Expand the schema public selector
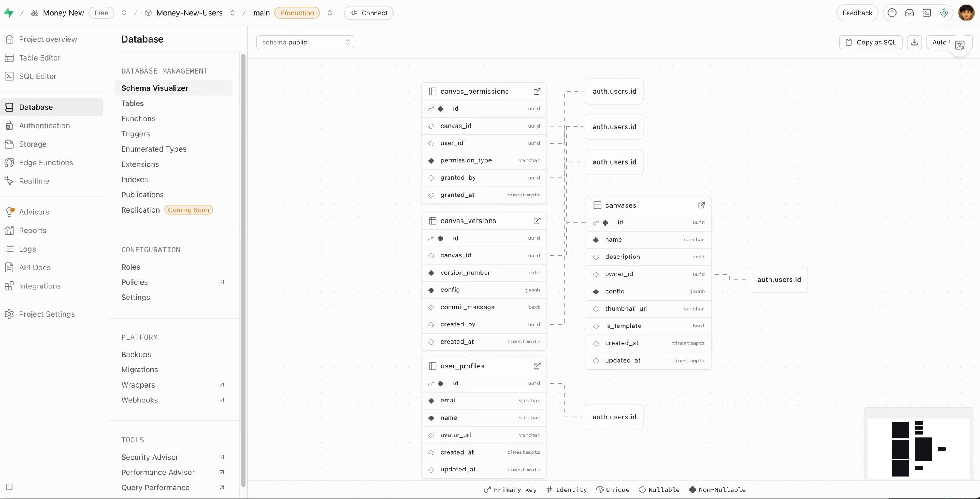 point(305,42)
